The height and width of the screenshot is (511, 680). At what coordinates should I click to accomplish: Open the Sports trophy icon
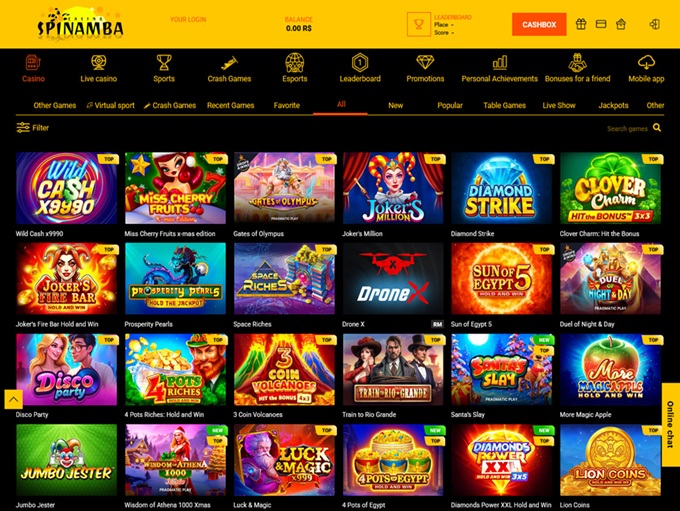(x=163, y=62)
